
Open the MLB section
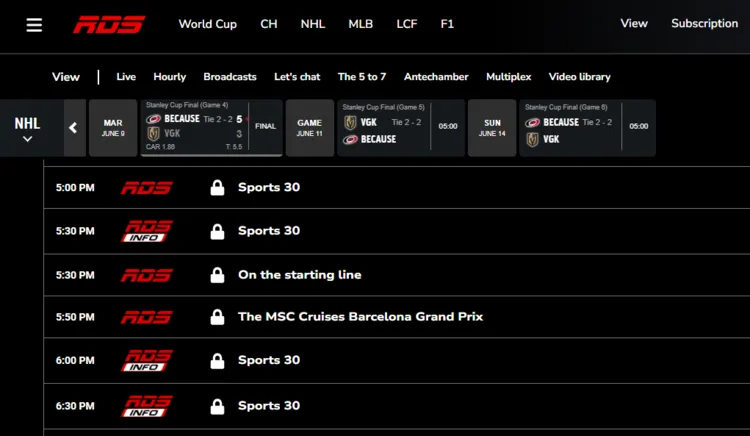coord(361,24)
